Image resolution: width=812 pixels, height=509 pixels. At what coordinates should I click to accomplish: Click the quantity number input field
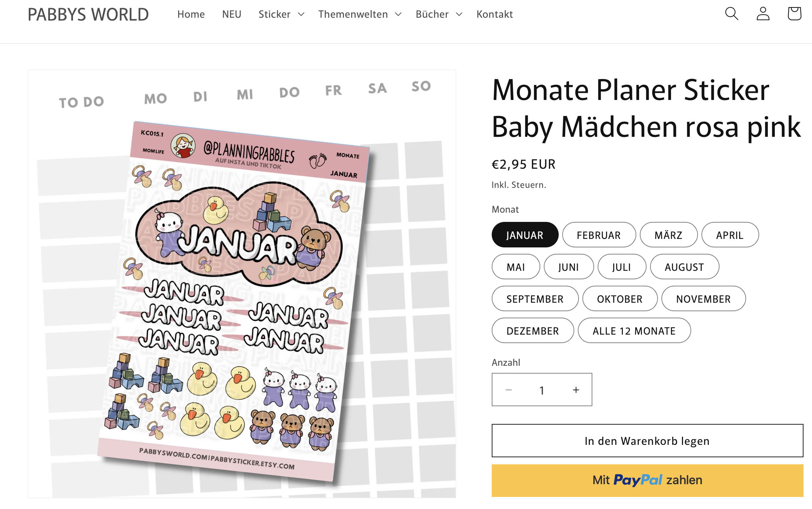[x=542, y=390]
